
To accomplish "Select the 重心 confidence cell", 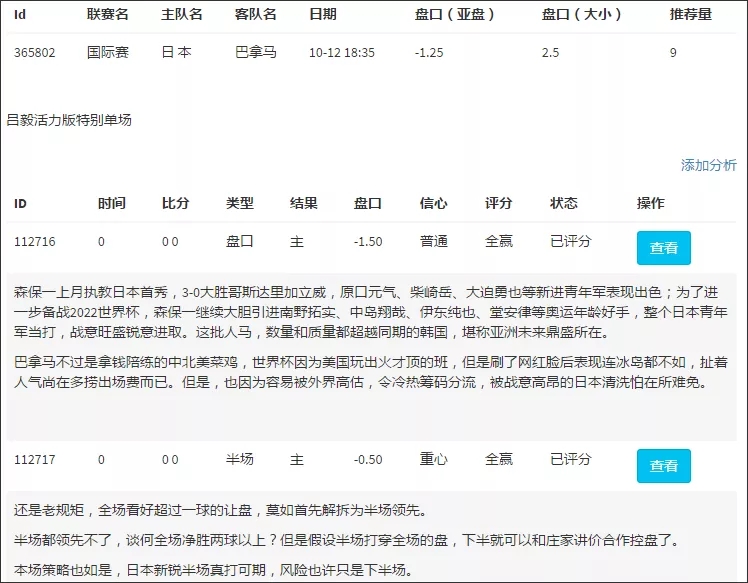I will tap(434, 459).
